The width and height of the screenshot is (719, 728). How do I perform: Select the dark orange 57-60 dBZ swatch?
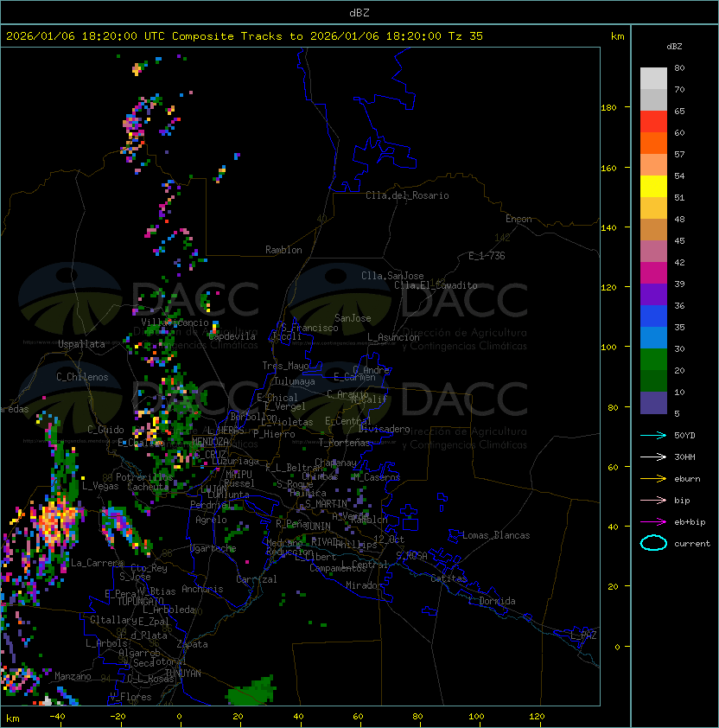[x=653, y=143]
